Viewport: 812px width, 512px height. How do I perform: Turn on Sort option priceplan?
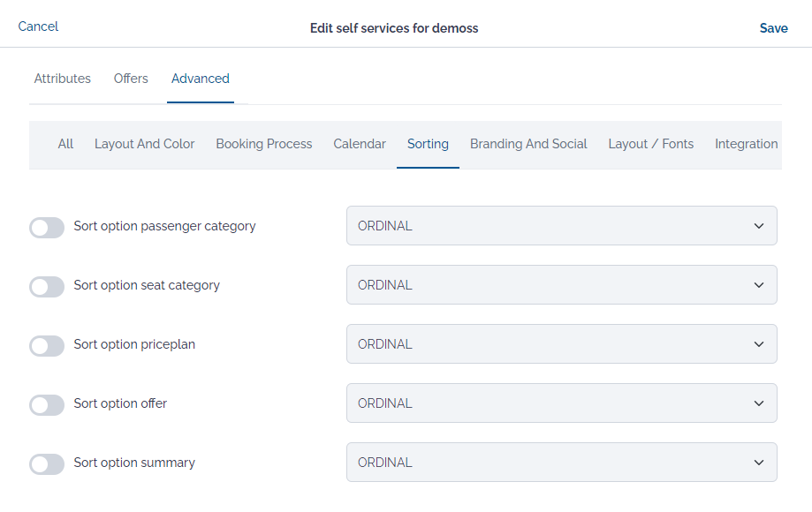coord(47,345)
